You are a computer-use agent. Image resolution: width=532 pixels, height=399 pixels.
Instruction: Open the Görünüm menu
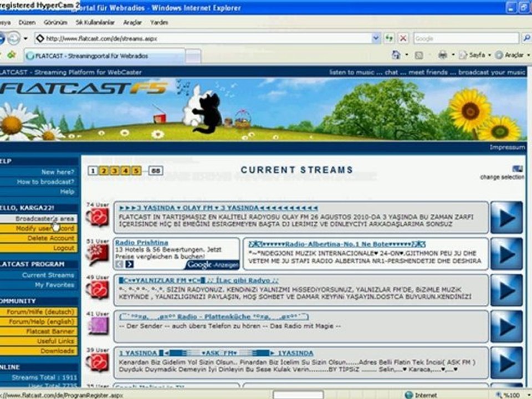55,22
